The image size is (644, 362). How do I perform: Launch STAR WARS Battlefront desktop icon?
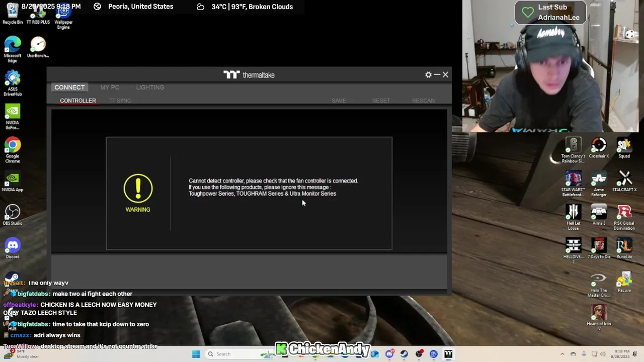tap(573, 184)
